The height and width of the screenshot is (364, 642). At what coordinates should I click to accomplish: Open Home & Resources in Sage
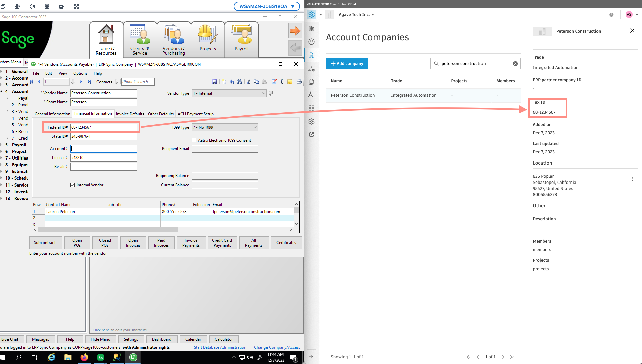tap(106, 40)
